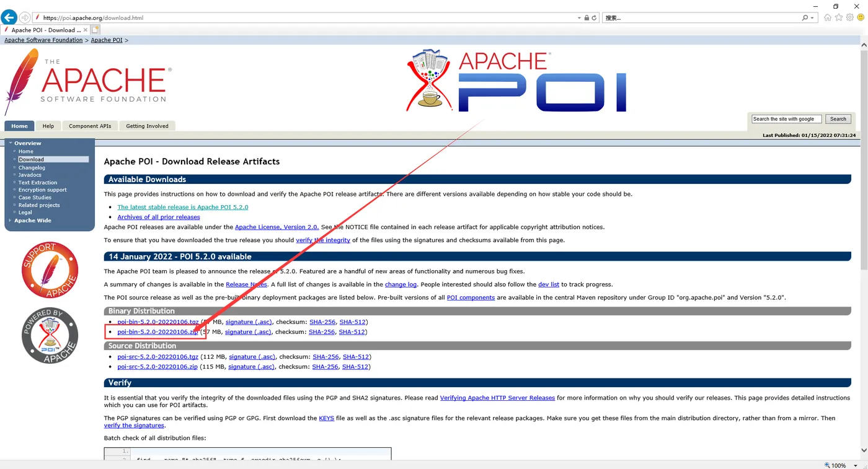Open the verify the signatures link
This screenshot has width=868, height=469.
click(x=134, y=426)
